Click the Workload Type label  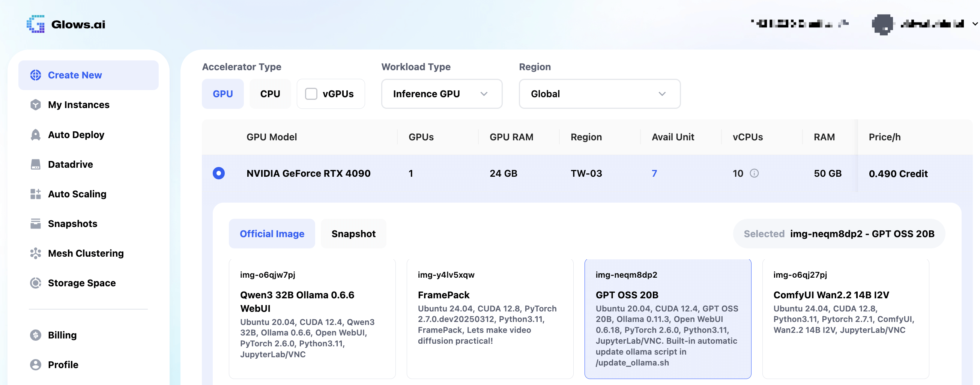416,67
